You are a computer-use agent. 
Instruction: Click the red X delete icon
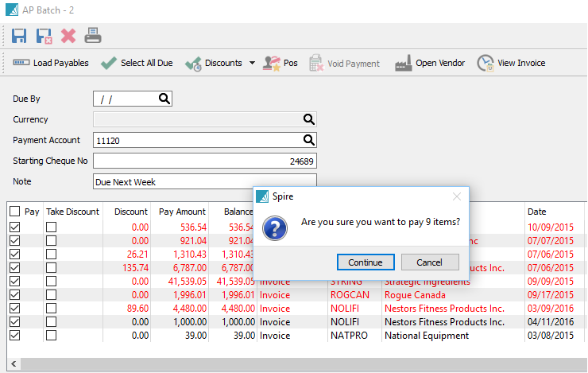[68, 36]
